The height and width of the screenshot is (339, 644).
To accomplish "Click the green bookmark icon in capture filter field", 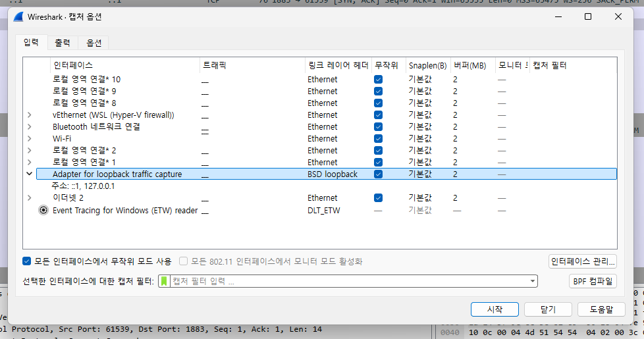I will 164,281.
